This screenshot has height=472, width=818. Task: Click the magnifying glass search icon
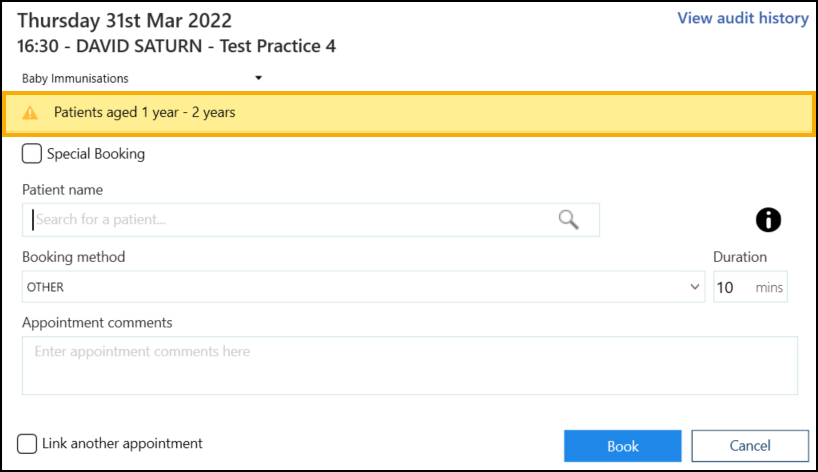click(x=568, y=220)
